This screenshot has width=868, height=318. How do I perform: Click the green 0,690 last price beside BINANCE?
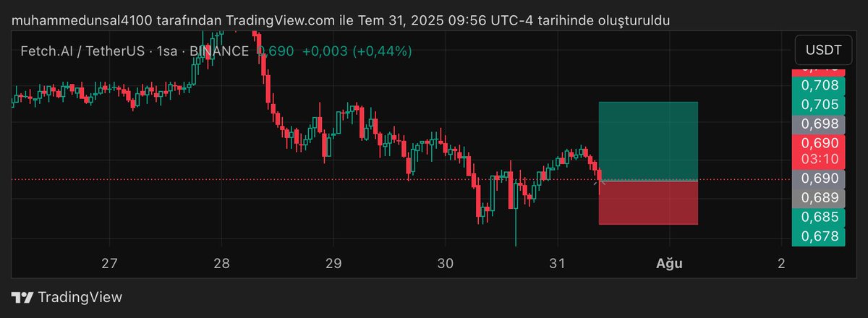(x=276, y=51)
